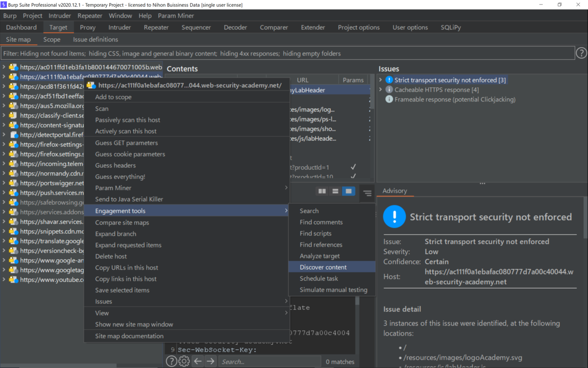This screenshot has width=588, height=368.
Task: Click host icon for www.youtube.com
Action: click(13, 280)
